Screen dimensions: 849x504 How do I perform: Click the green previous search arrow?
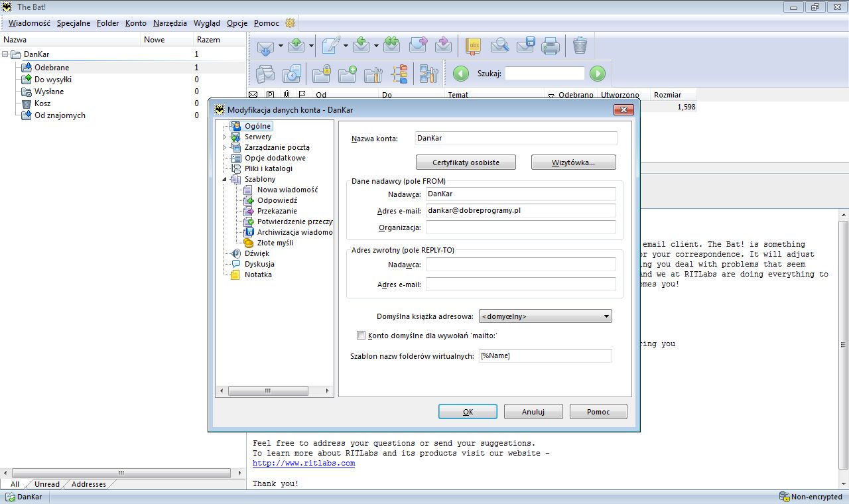(461, 74)
